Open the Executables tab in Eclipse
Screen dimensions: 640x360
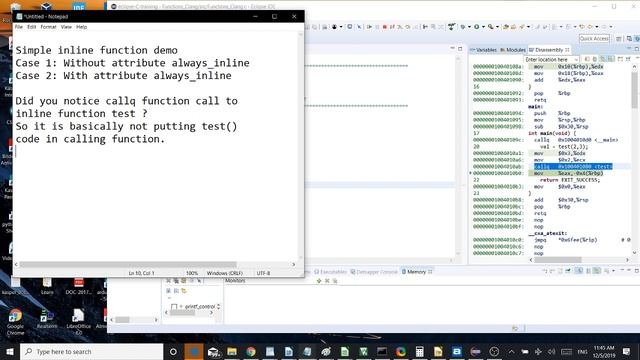coord(330,272)
